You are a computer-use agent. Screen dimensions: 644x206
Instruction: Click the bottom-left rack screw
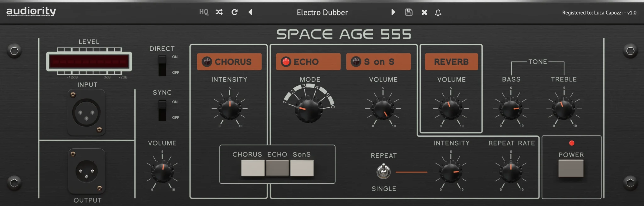coord(14,183)
